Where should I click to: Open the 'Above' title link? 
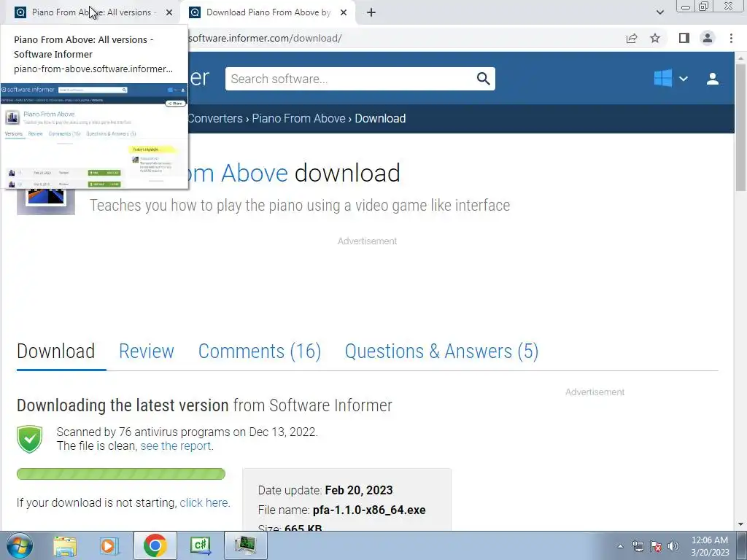[255, 173]
